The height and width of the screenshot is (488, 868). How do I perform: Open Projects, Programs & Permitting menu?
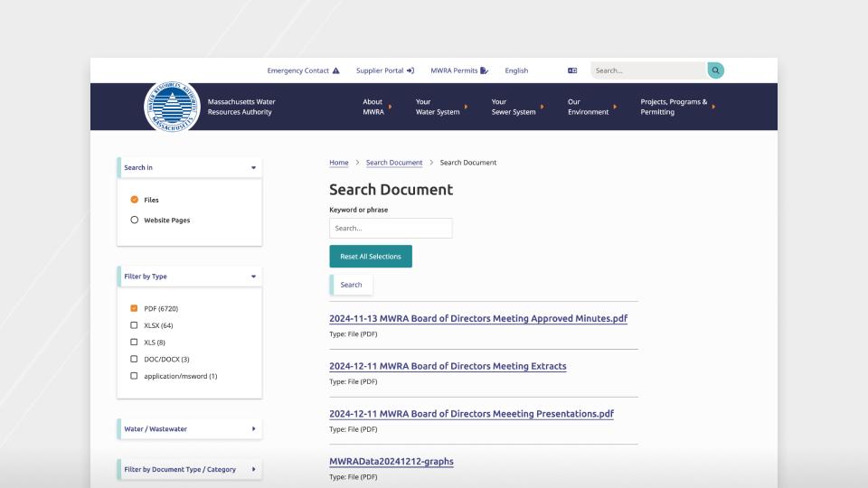pyautogui.click(x=674, y=107)
